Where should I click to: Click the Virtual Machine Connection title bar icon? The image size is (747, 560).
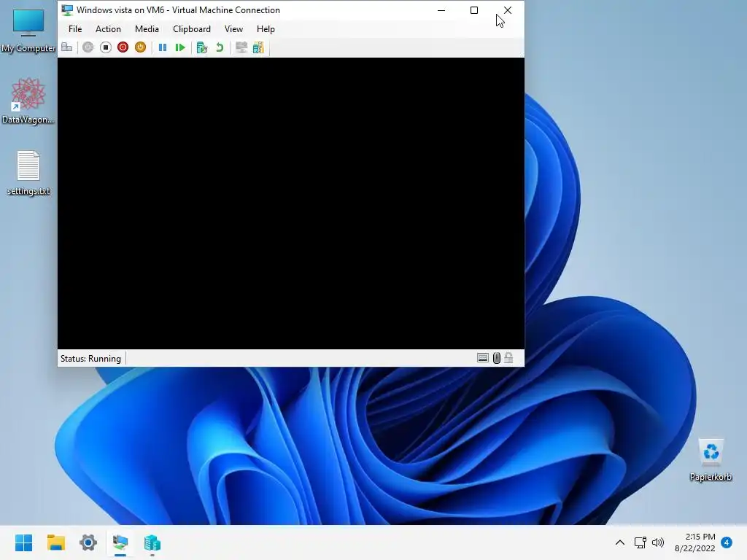coord(67,10)
